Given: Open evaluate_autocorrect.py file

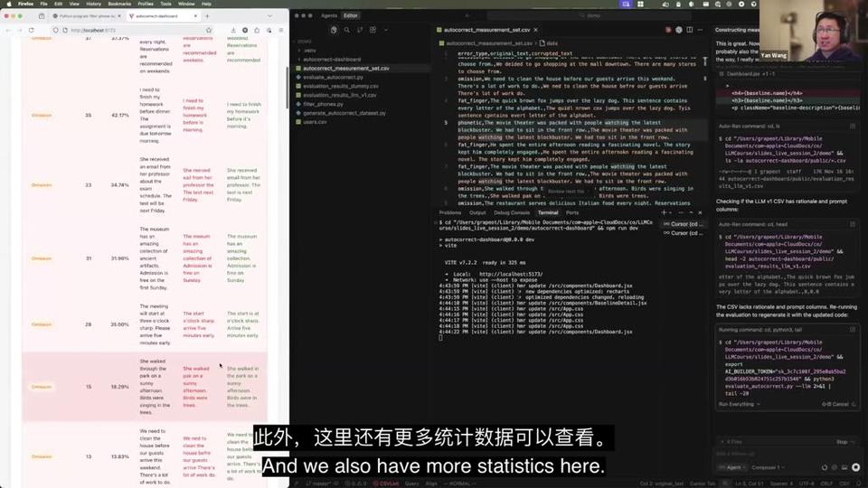Looking at the screenshot, I should tap(334, 77).
